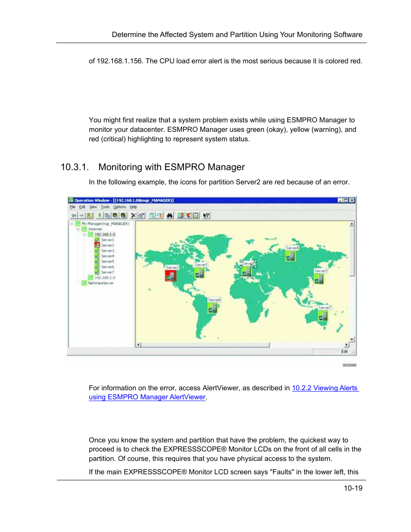Collapse the Internet tree node

78,229
